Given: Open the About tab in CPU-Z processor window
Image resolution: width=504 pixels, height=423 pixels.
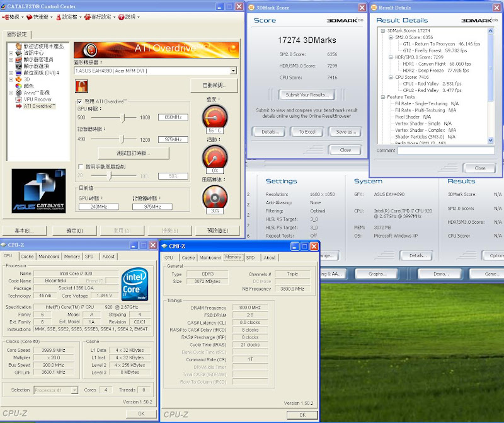Looking at the screenshot, I should point(108,257).
